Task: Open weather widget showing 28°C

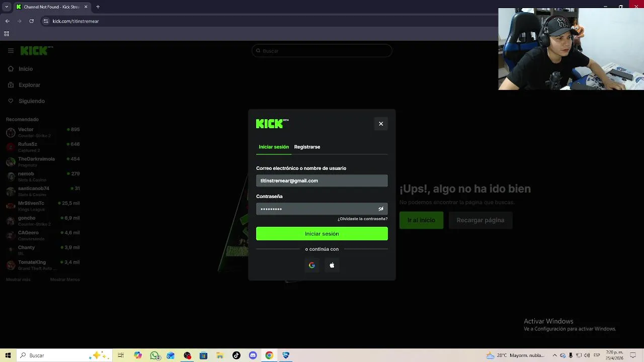Action: pos(515,355)
